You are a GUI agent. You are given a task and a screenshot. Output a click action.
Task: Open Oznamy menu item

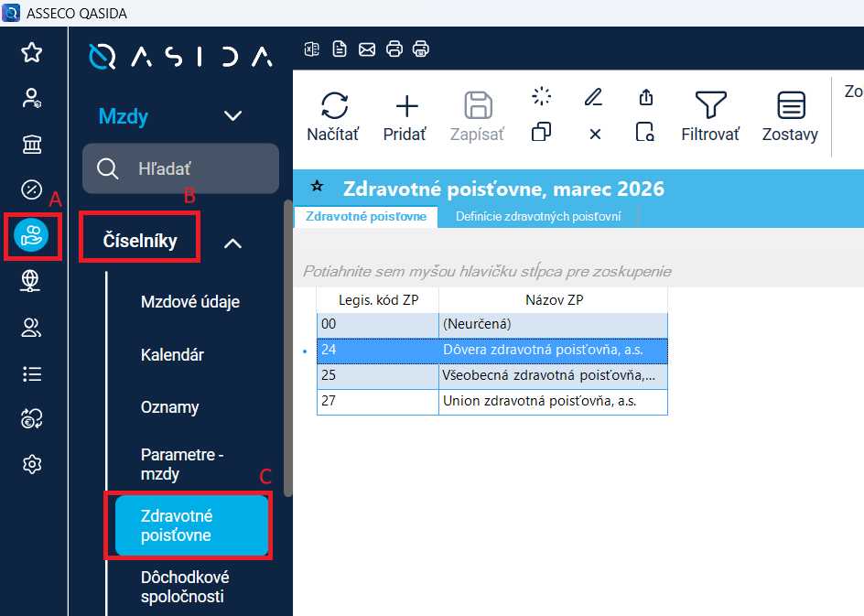point(169,407)
